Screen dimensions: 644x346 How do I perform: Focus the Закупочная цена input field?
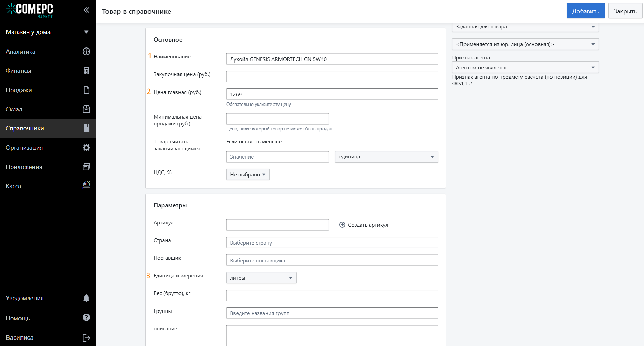pos(332,77)
